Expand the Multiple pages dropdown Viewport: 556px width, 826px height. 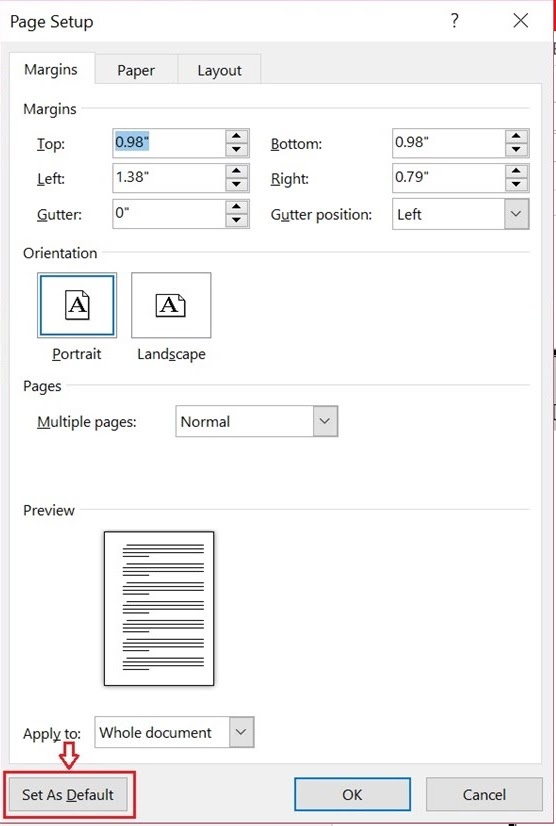[325, 421]
